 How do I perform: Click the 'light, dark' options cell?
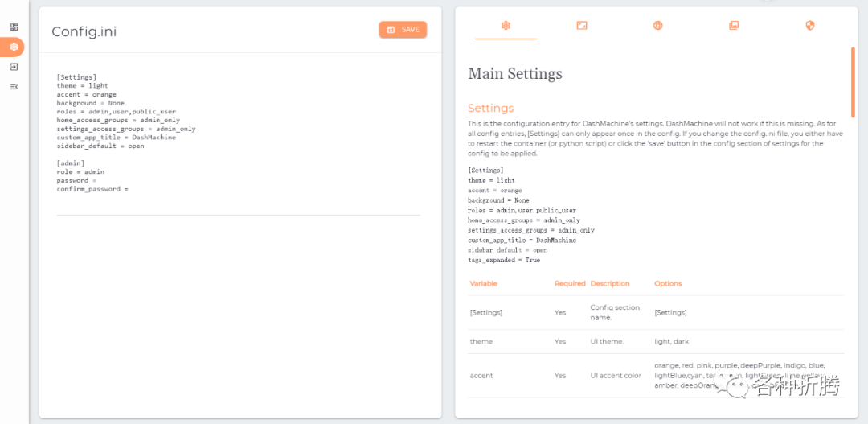tap(671, 341)
